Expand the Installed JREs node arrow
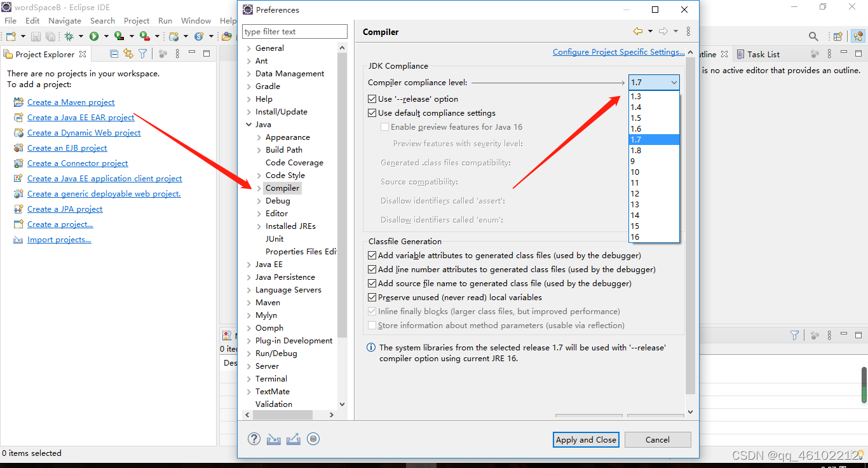868x468 pixels. pyautogui.click(x=259, y=226)
